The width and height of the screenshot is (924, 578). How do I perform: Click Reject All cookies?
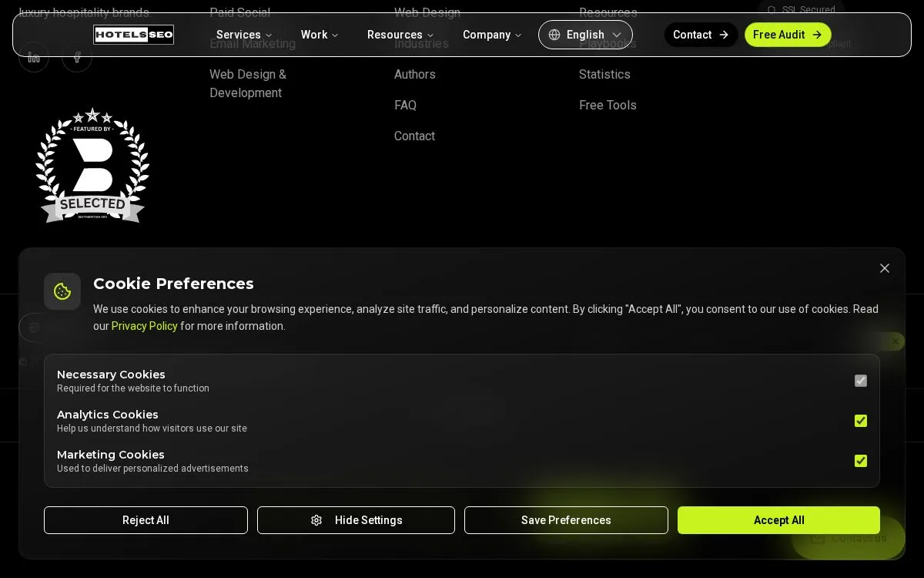tap(146, 520)
